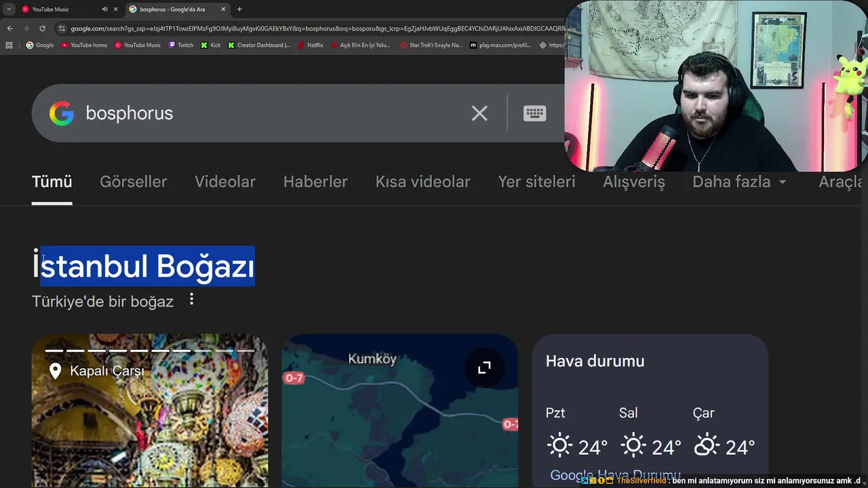868x488 pixels.
Task: Switch to Kısa videolar tab
Action: click(422, 182)
